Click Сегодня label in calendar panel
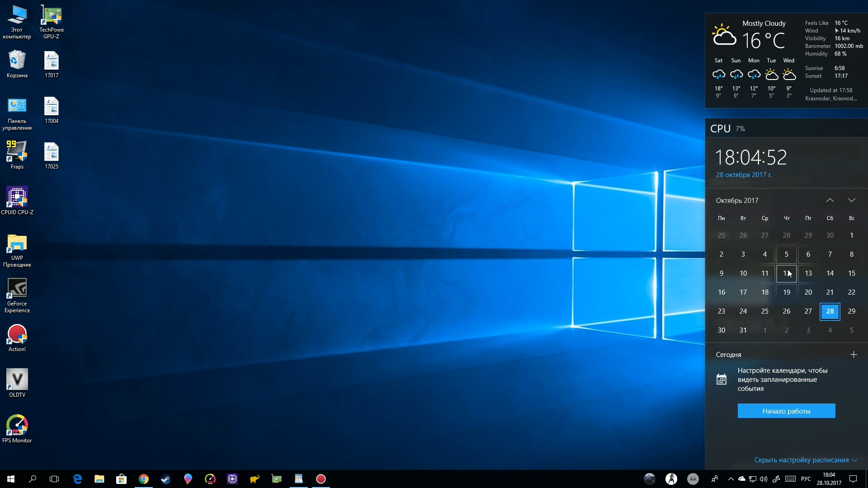Image resolution: width=868 pixels, height=488 pixels. point(728,354)
